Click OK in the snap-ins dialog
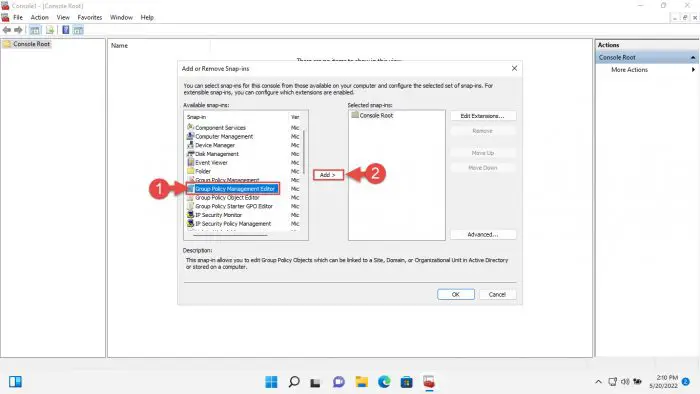 pos(455,294)
